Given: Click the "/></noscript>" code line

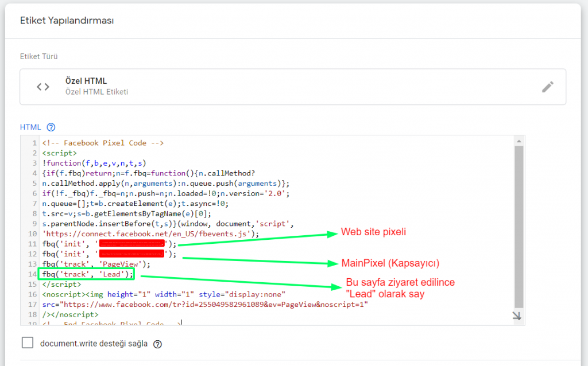Looking at the screenshot, I should coord(70,315).
